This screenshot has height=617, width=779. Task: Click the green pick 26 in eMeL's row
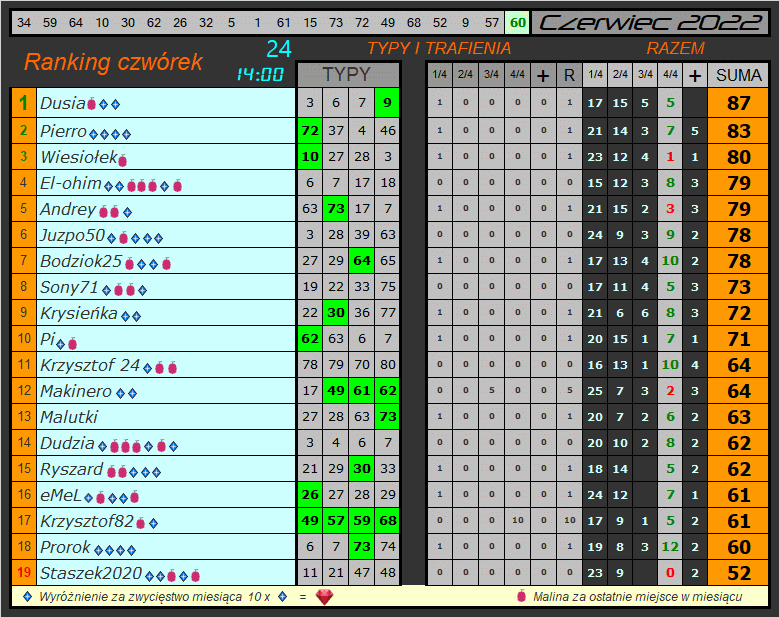click(310, 495)
